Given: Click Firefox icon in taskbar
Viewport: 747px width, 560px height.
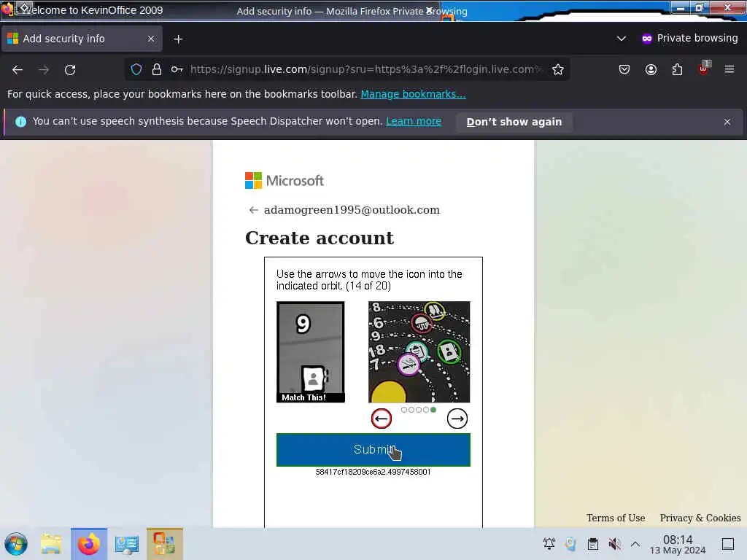Looking at the screenshot, I should [x=89, y=544].
